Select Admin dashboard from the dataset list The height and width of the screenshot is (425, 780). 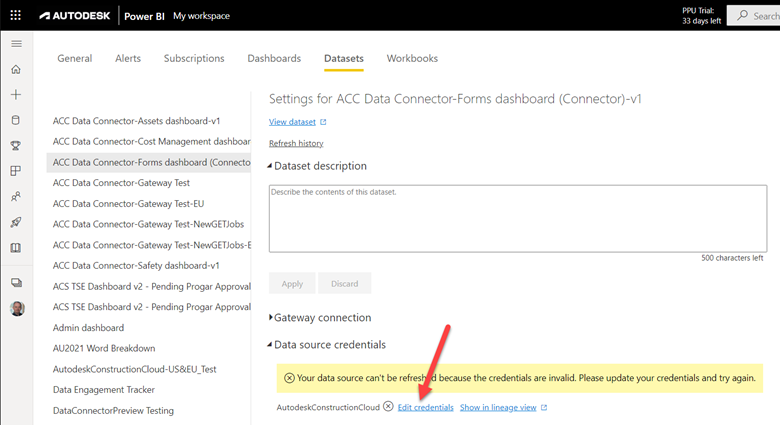88,328
